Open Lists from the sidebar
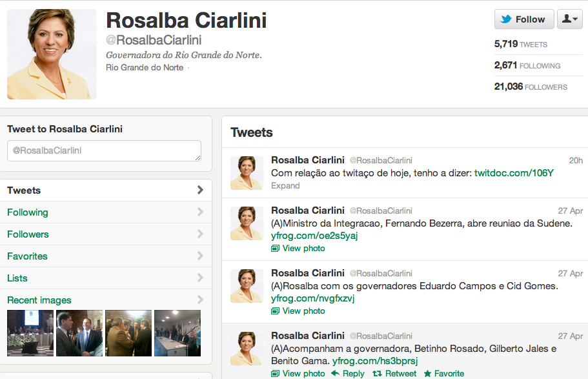This screenshot has width=588, height=379. [x=17, y=278]
